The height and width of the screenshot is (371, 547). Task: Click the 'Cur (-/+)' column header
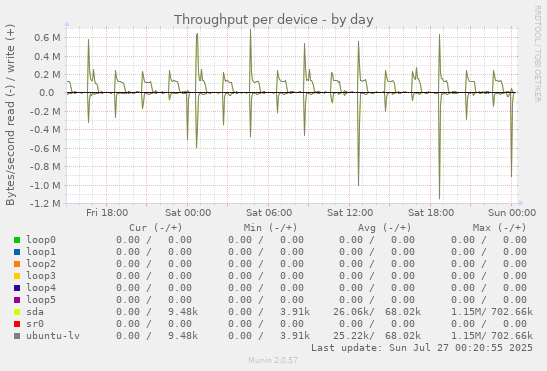click(x=156, y=228)
